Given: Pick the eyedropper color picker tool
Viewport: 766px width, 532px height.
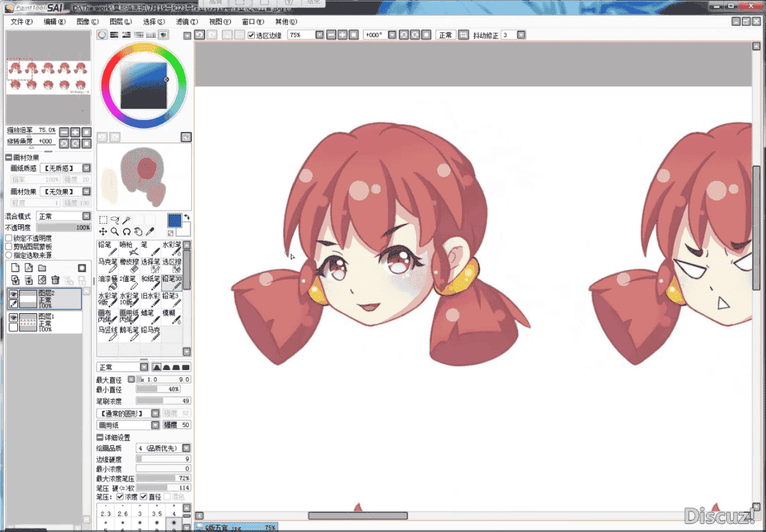Looking at the screenshot, I should [150, 232].
